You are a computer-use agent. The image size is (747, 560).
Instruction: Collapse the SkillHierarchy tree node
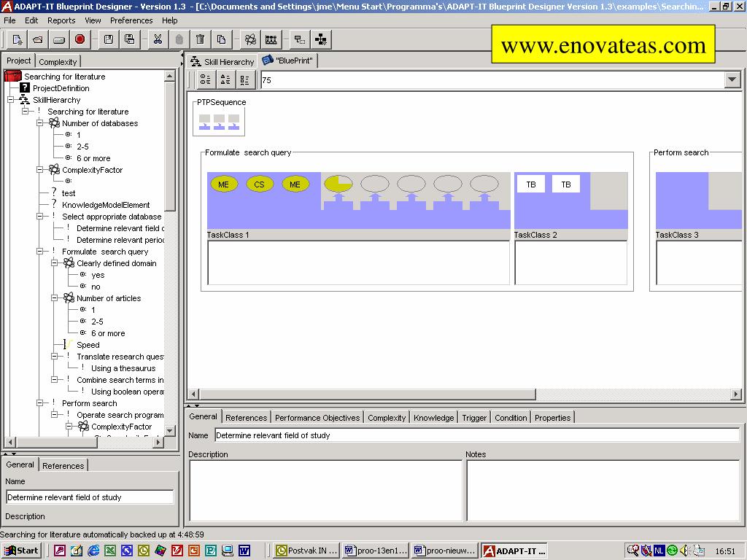tap(10, 99)
